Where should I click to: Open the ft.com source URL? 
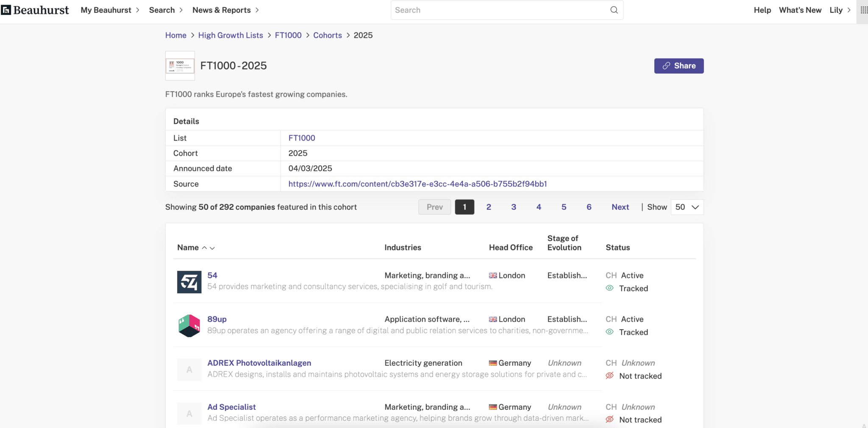click(x=417, y=184)
